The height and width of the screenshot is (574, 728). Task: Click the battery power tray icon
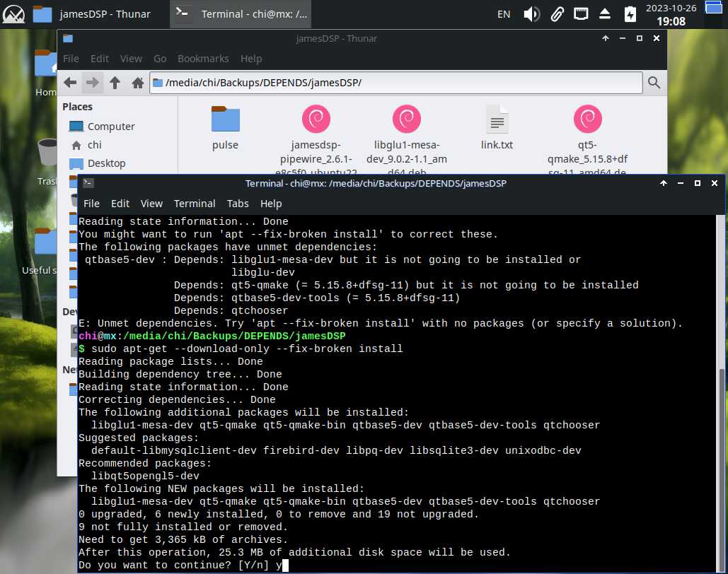[630, 14]
